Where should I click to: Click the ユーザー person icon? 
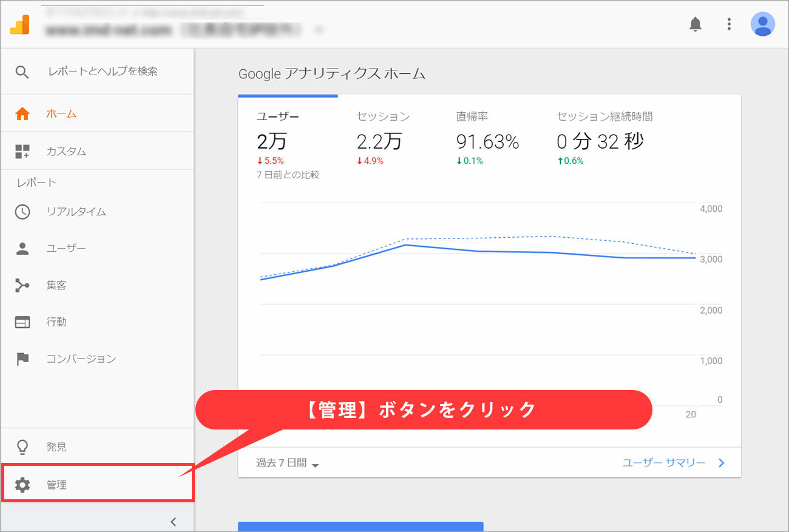click(x=22, y=248)
